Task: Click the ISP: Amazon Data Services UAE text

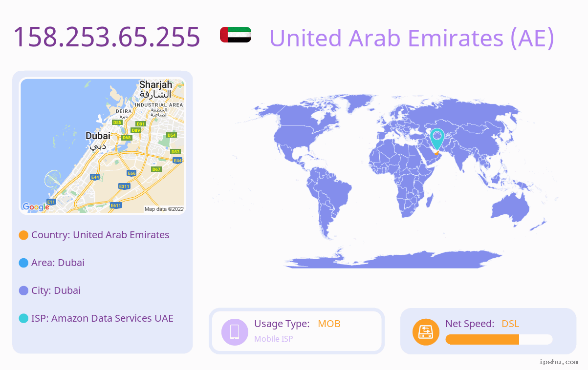Action: click(102, 318)
